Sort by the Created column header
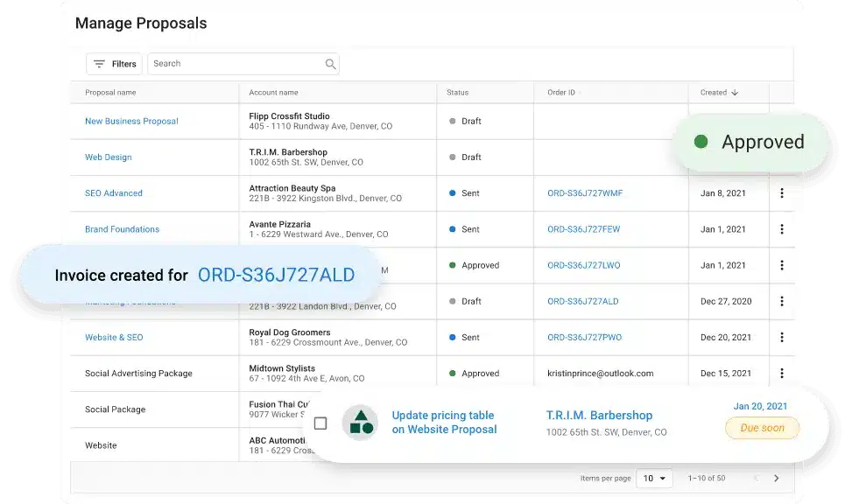 [x=718, y=93]
